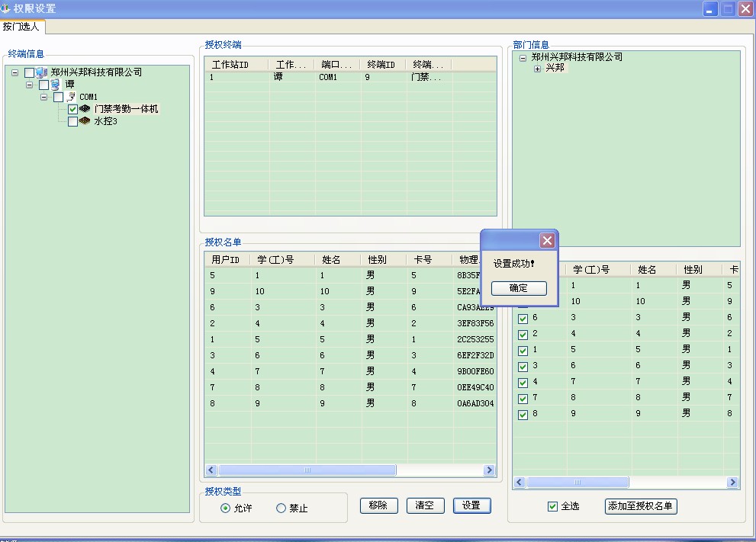Sort 授权名单 by 用户ID column header
This screenshot has height=542, width=756.
coord(227,260)
